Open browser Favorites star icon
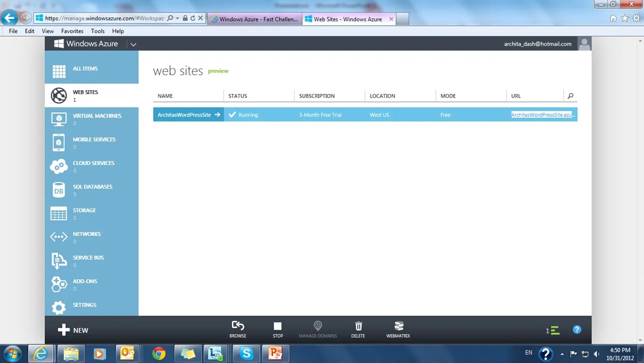The height and width of the screenshot is (363, 644). point(625,18)
